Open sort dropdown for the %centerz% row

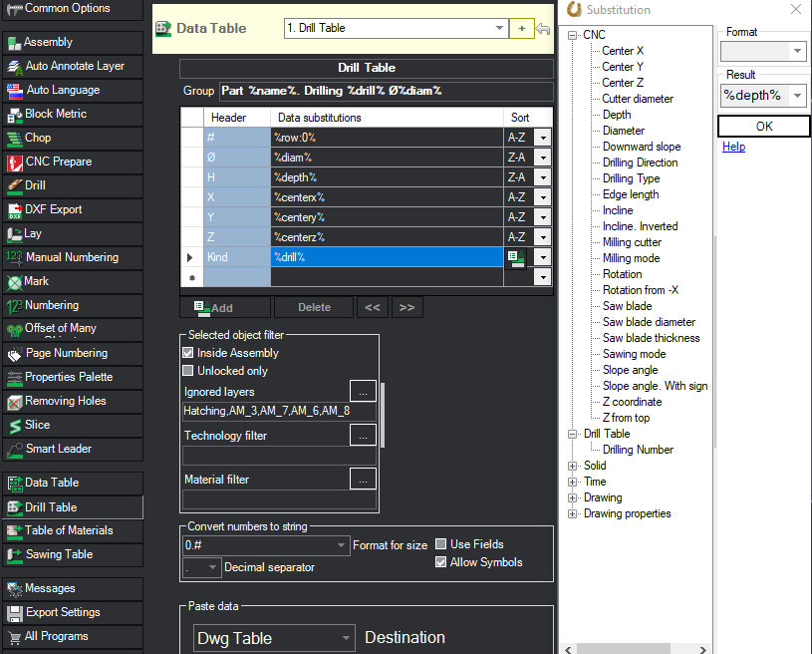click(543, 237)
